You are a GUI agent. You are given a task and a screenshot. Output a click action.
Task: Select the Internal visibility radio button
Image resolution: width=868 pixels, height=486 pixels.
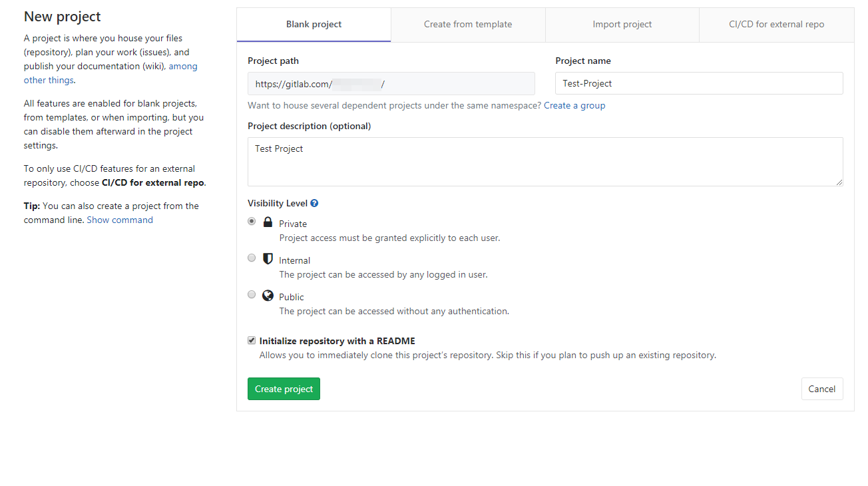252,258
